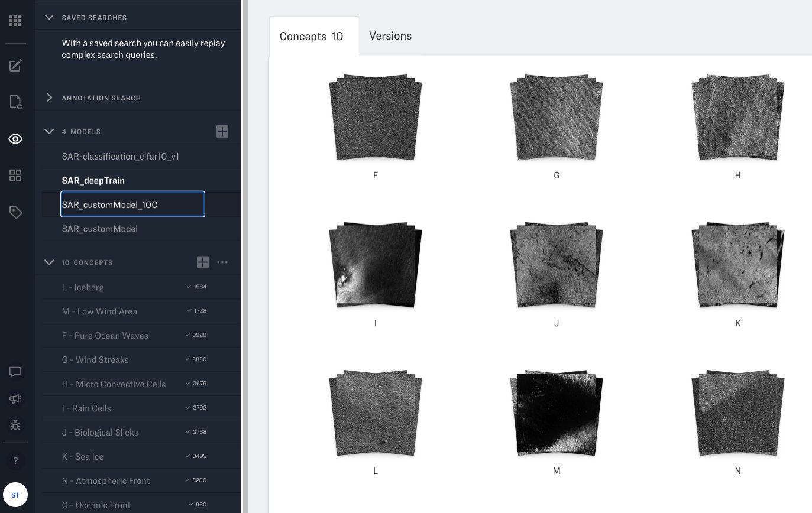Toggle the K - Sea Ice concept filter
Image resolution: width=812 pixels, height=513 pixels.
[x=83, y=457]
